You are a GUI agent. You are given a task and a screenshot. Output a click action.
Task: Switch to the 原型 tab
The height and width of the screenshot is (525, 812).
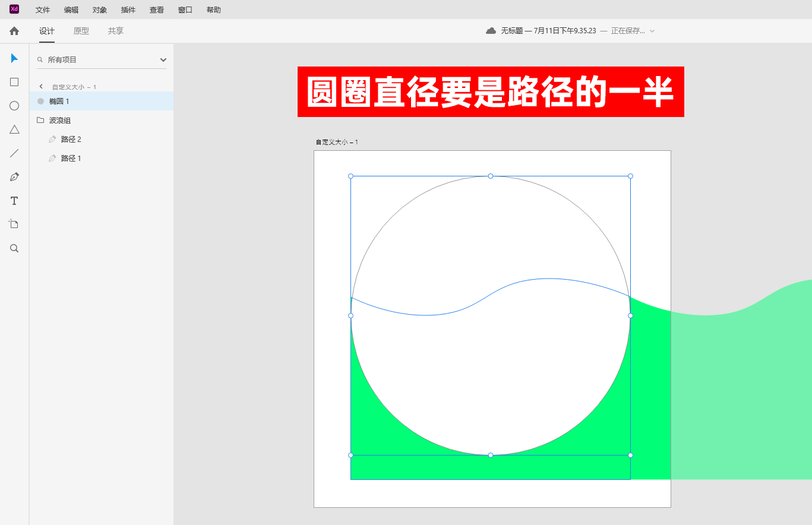[81, 31]
